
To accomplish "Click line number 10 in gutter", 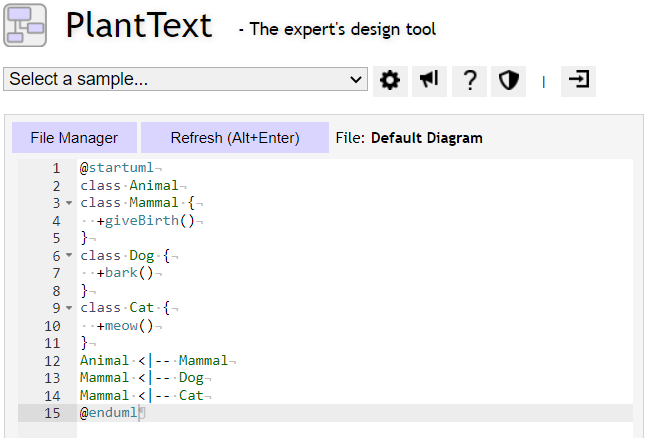I will tap(52, 326).
